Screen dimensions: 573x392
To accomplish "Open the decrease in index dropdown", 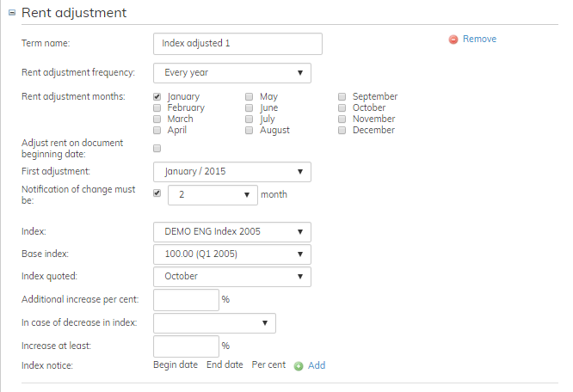I will point(213,323).
